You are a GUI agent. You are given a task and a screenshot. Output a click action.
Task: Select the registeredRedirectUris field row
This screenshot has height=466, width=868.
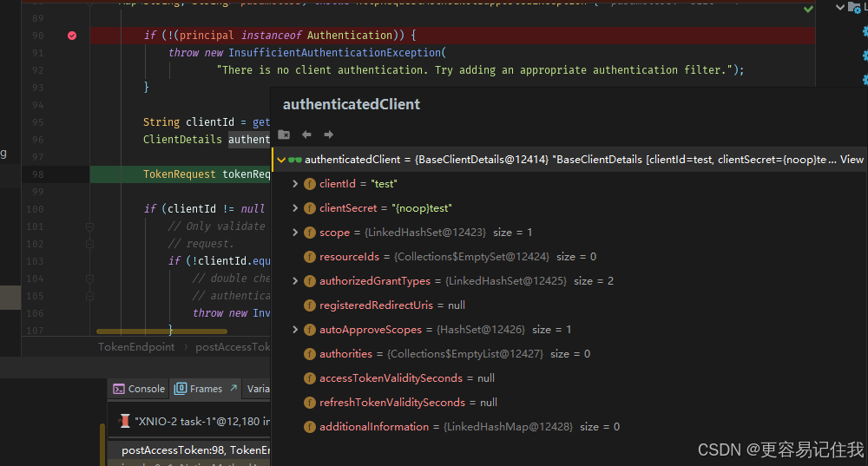point(569,305)
